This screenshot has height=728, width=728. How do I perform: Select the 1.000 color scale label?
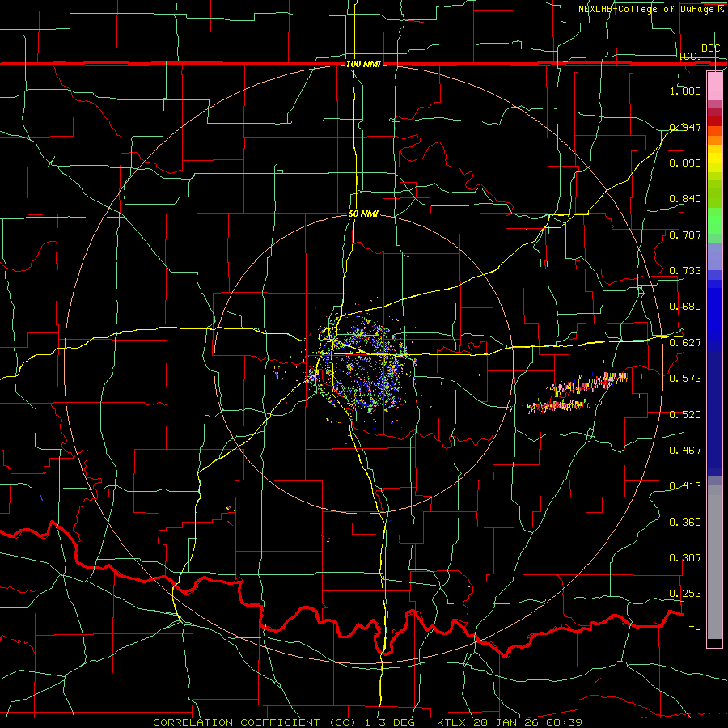point(685,91)
